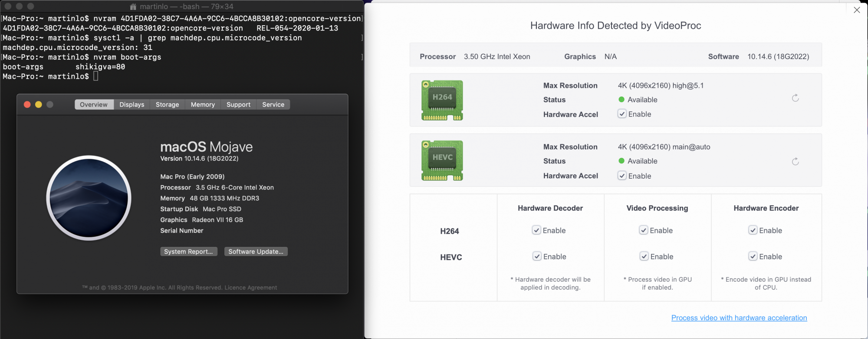Open the Storage tab
Screen dimensions: 868x339
[168, 104]
